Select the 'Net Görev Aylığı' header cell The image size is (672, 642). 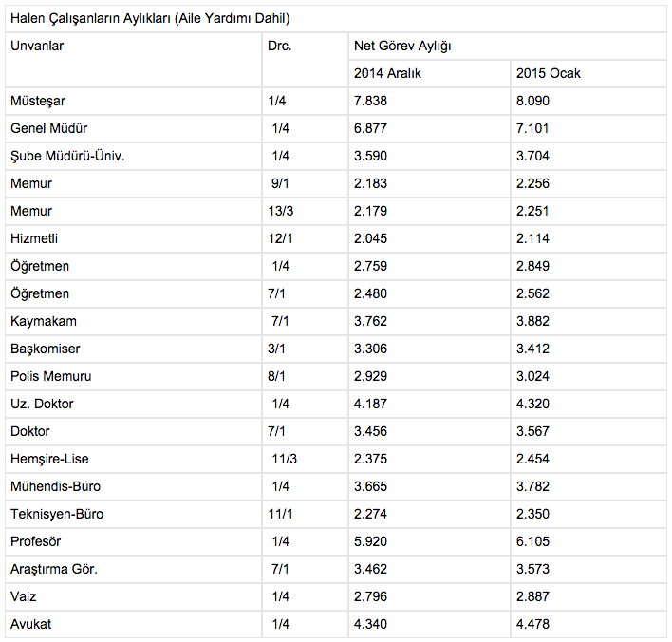[402, 46]
